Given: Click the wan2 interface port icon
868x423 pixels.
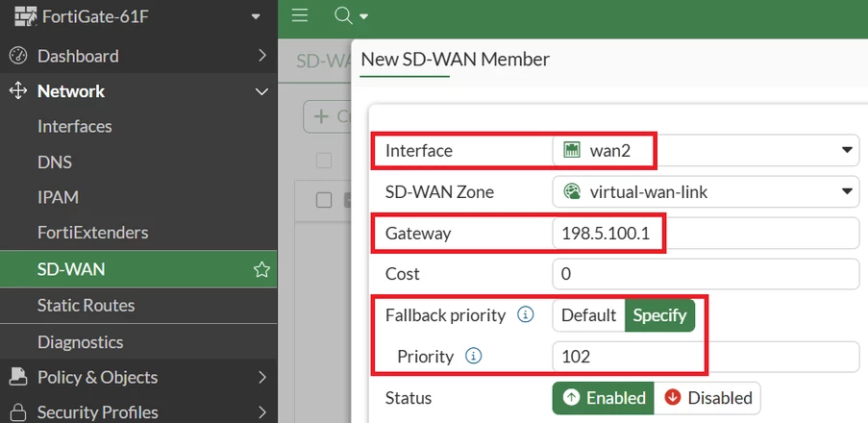Looking at the screenshot, I should pyautogui.click(x=571, y=150).
